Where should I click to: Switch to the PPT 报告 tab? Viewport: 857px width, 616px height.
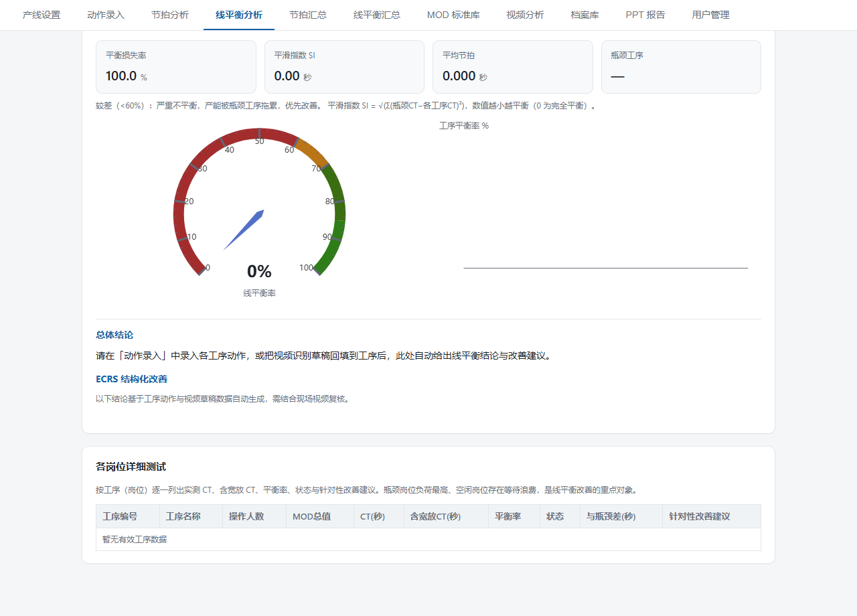coord(645,15)
